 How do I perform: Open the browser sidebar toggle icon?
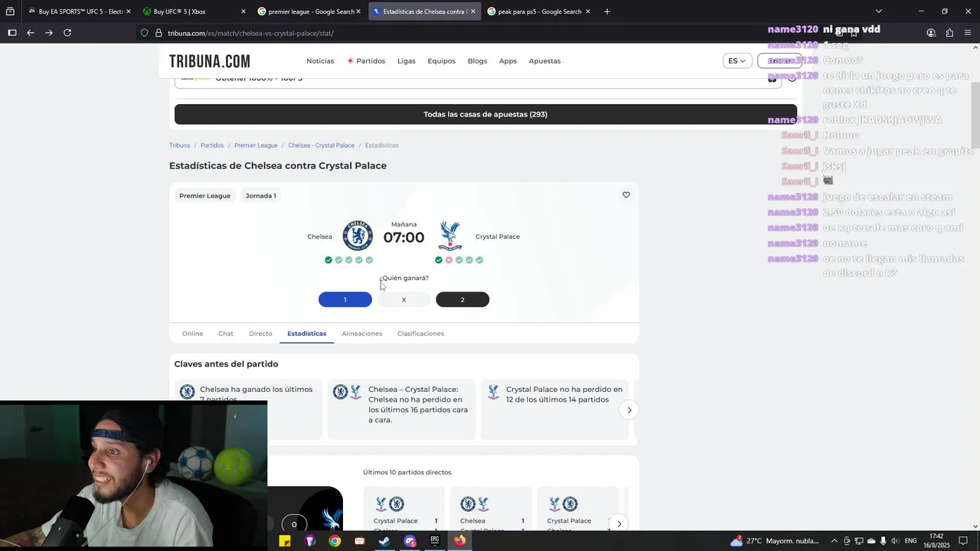(12, 33)
